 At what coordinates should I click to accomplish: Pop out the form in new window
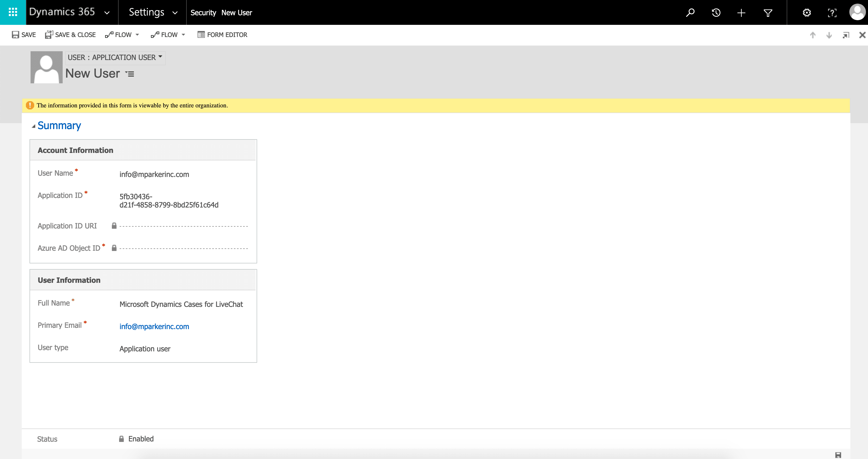pyautogui.click(x=846, y=35)
